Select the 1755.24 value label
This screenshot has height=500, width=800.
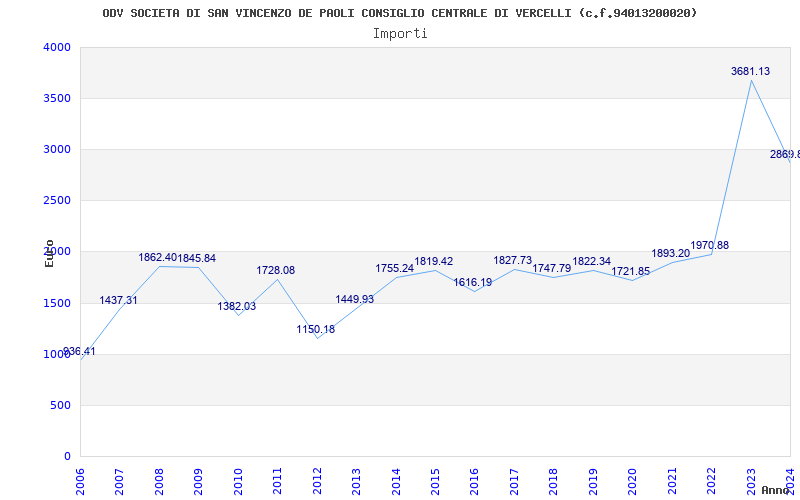394,268
